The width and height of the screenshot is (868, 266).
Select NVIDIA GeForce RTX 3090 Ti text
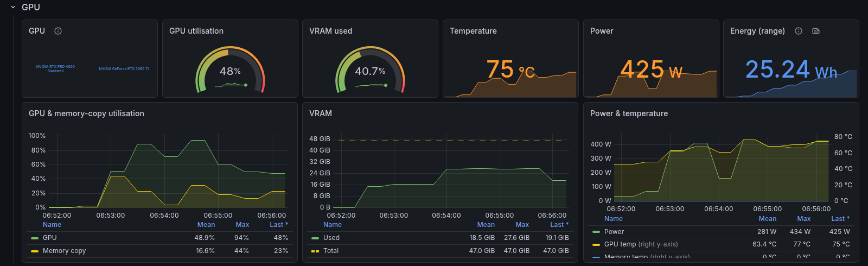124,69
